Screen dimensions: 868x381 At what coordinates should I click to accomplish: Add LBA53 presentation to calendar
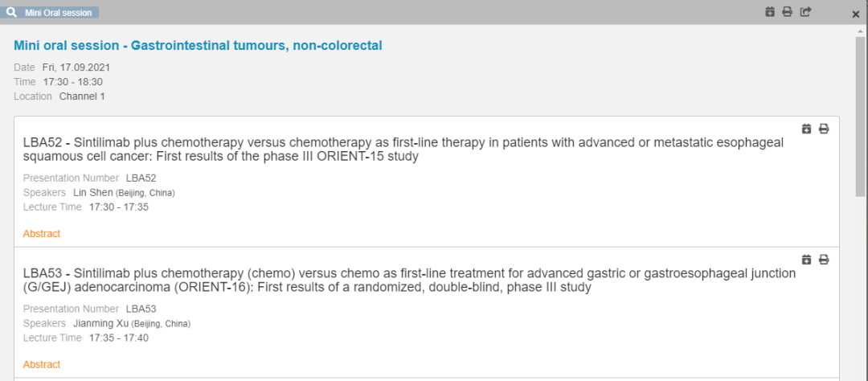(807, 259)
